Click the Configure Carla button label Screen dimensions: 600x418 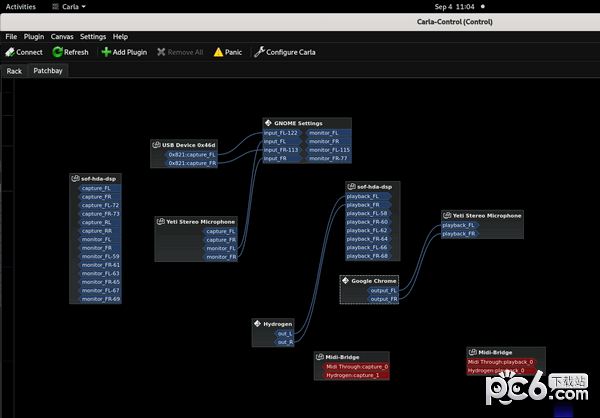[x=291, y=52]
